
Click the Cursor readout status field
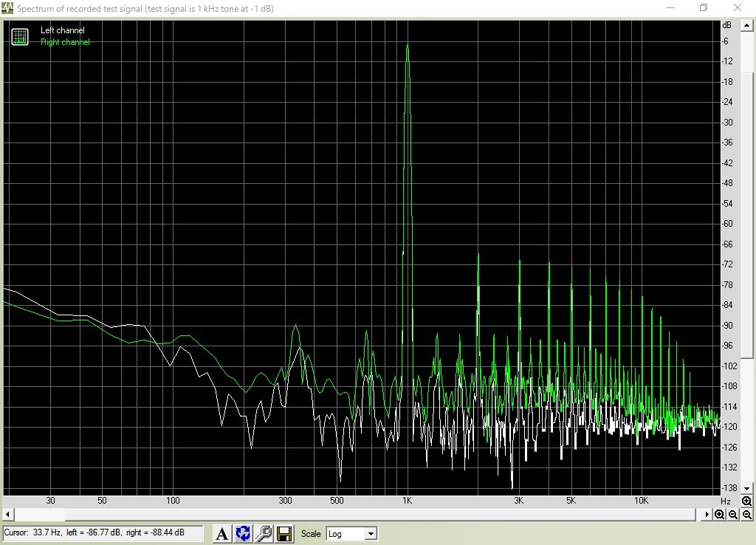pyautogui.click(x=103, y=533)
